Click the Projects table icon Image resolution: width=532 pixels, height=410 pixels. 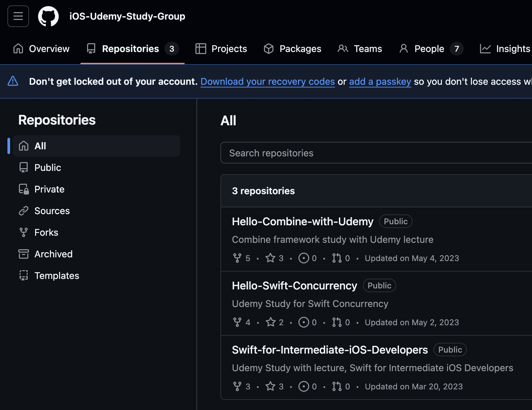pyautogui.click(x=201, y=49)
